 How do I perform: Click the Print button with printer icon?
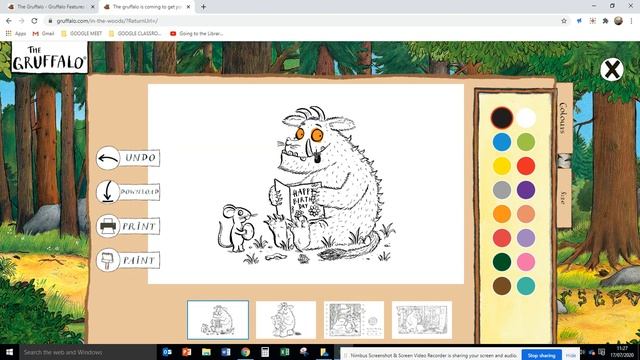point(128,226)
